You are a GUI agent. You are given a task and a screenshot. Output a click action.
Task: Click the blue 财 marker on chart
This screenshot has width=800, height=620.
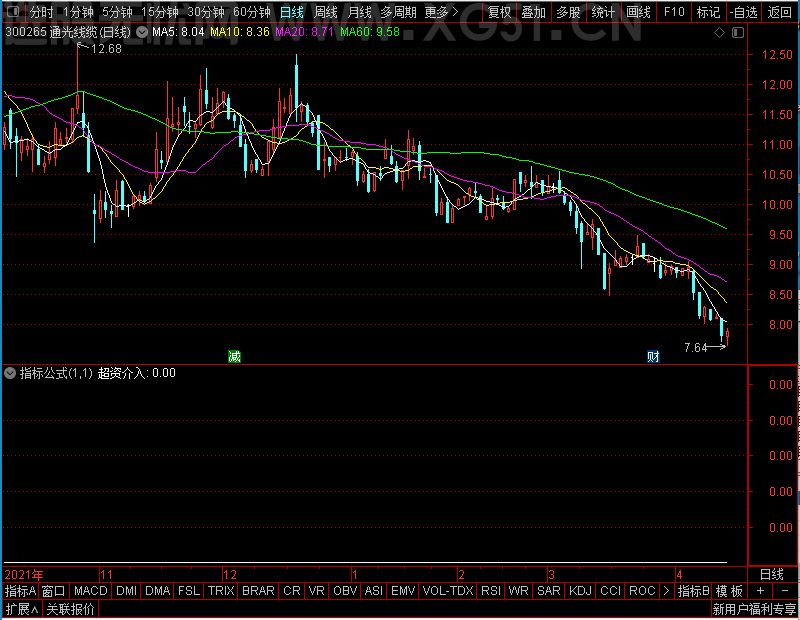pyautogui.click(x=653, y=356)
